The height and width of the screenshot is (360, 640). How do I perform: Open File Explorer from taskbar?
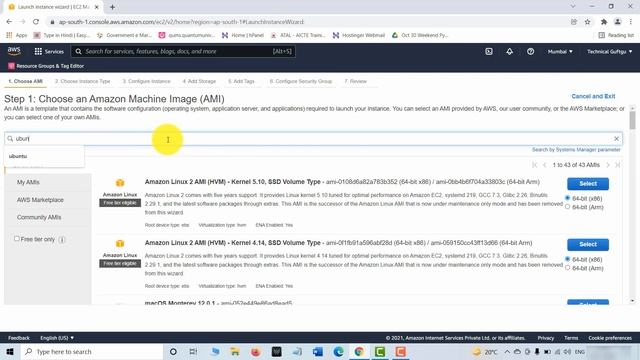[235, 351]
